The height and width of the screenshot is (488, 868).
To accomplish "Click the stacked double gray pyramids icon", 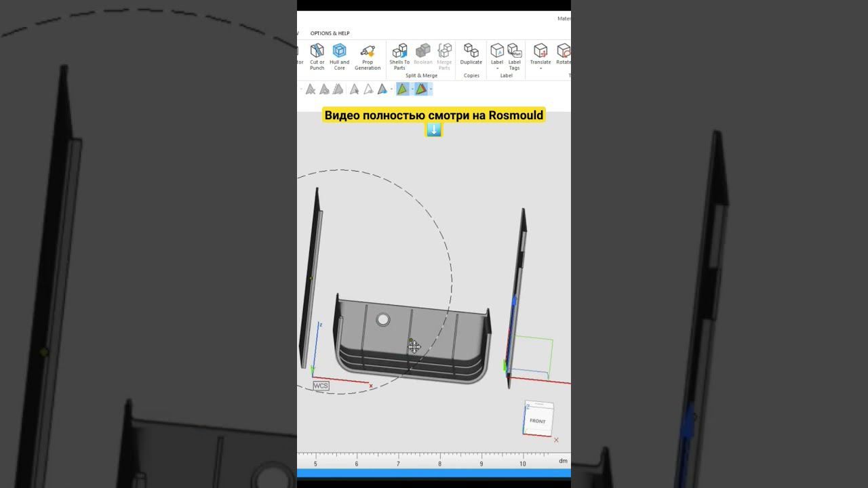I will (338, 89).
